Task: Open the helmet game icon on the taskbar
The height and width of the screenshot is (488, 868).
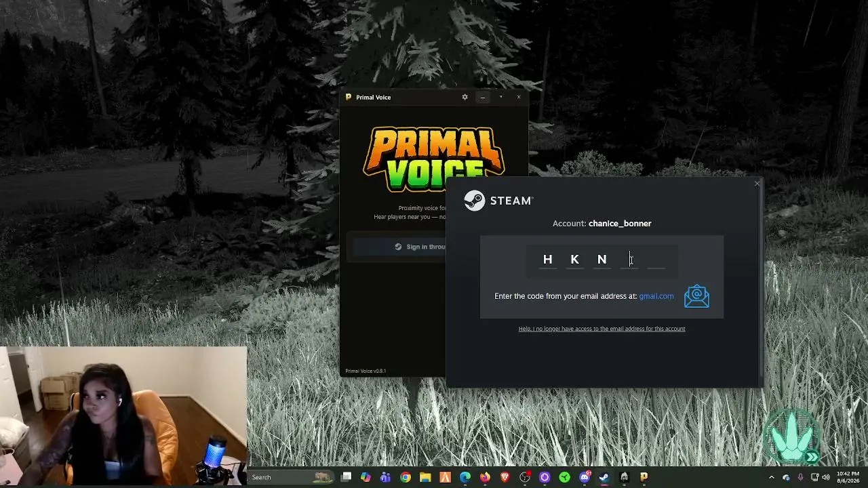Action: [x=624, y=477]
